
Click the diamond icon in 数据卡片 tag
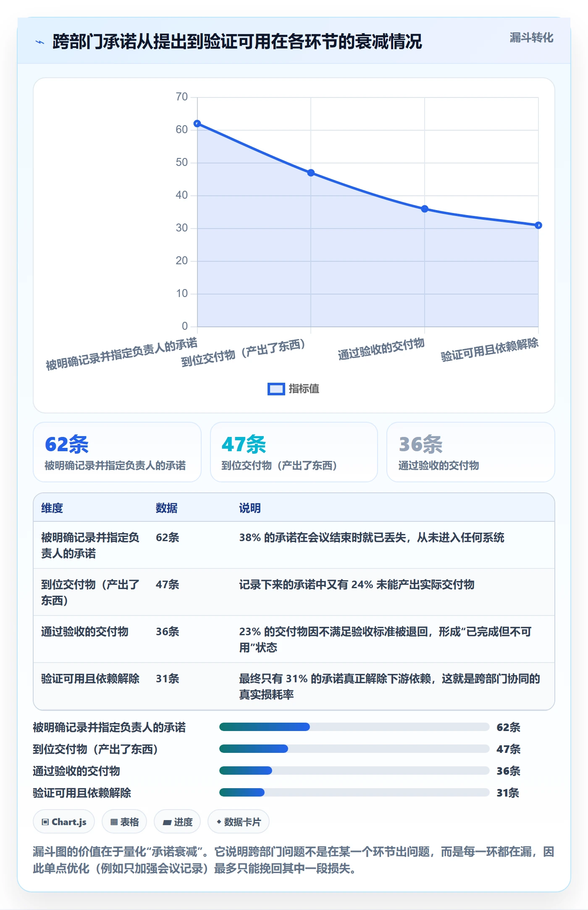click(x=219, y=822)
